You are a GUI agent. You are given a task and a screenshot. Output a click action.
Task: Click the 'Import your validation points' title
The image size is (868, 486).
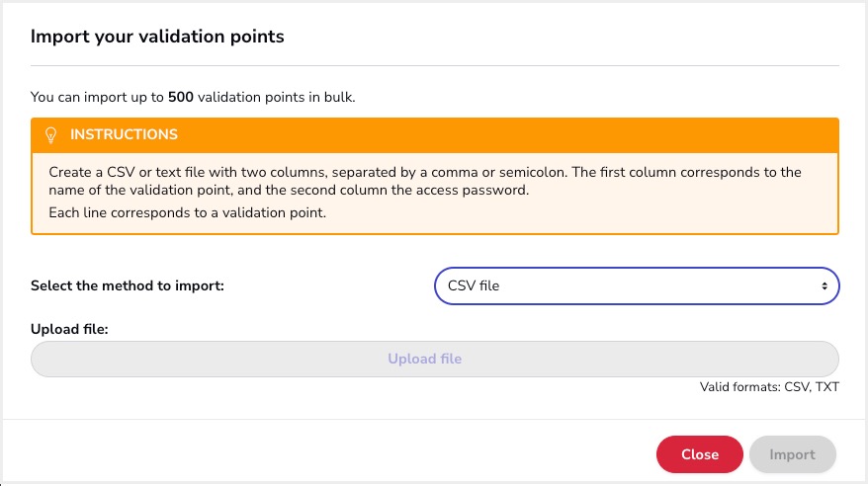[157, 37]
